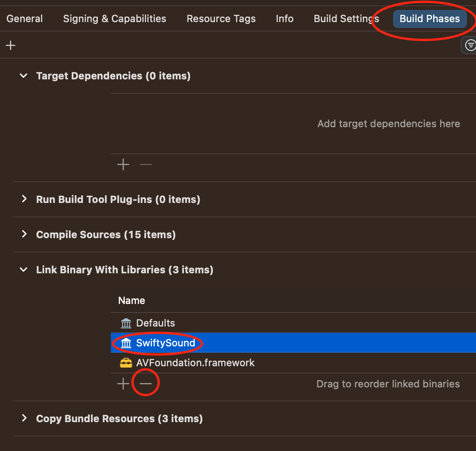Expand the Compile Sources section
Viewport: 476px width, 451px height.
[23, 235]
